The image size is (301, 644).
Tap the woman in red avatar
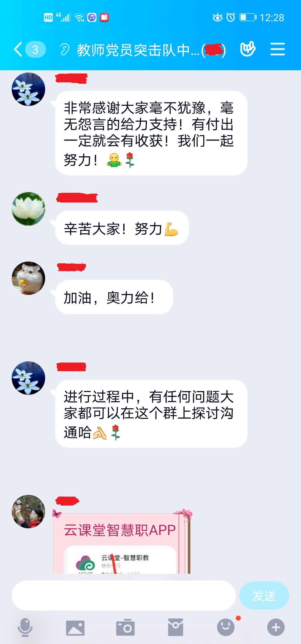tap(28, 512)
